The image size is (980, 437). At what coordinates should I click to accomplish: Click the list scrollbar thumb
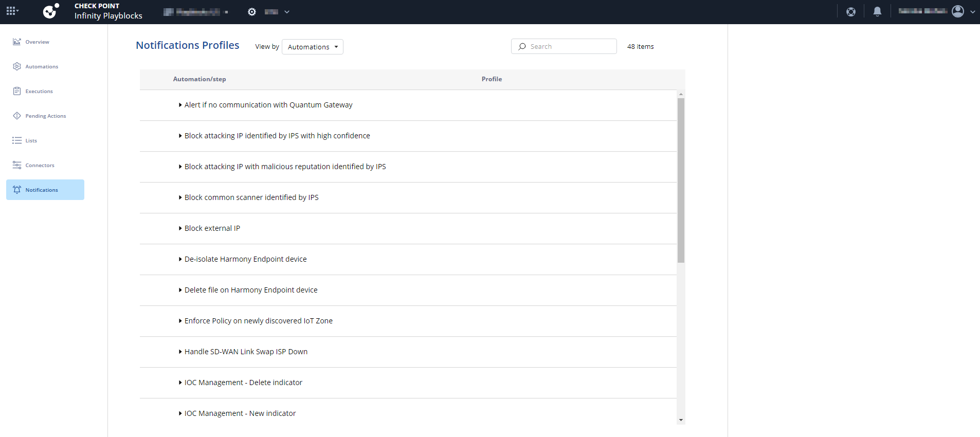(681, 180)
